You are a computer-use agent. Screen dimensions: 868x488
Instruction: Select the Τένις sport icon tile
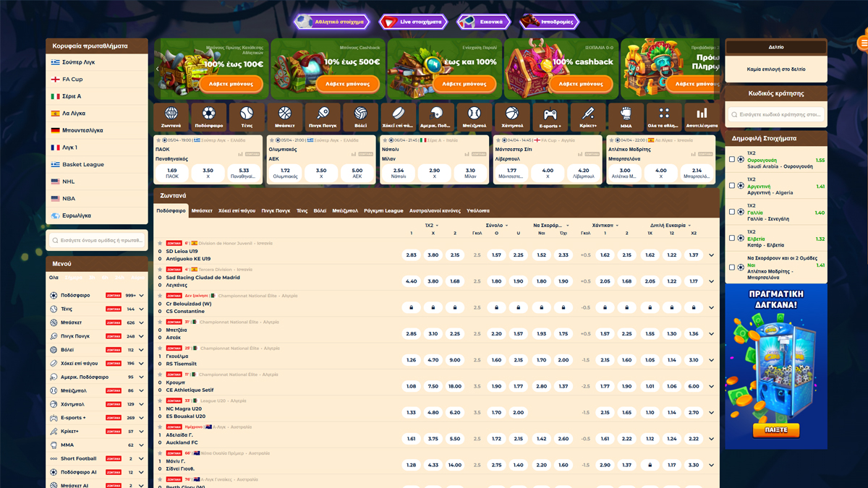pyautogui.click(x=247, y=116)
